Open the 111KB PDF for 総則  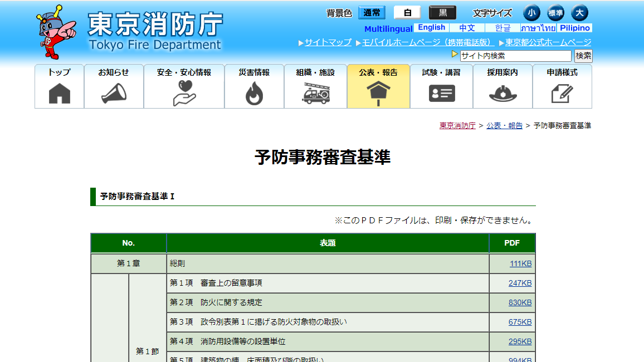coord(520,263)
